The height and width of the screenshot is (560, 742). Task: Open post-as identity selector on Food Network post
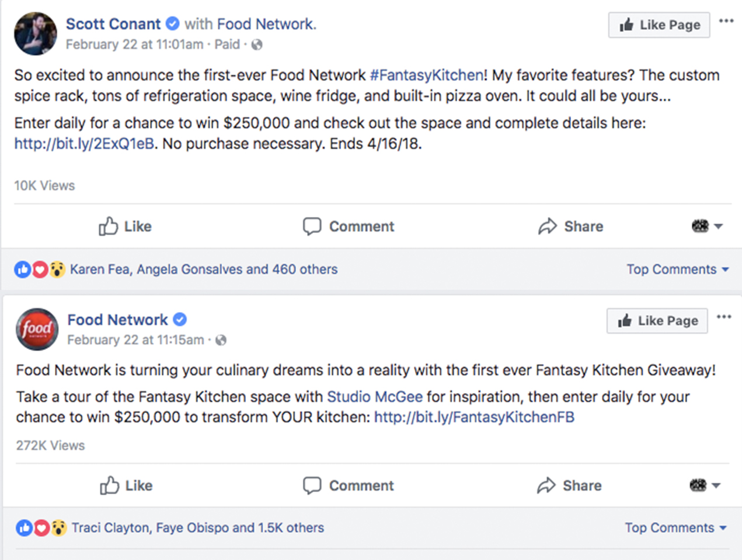point(705,485)
